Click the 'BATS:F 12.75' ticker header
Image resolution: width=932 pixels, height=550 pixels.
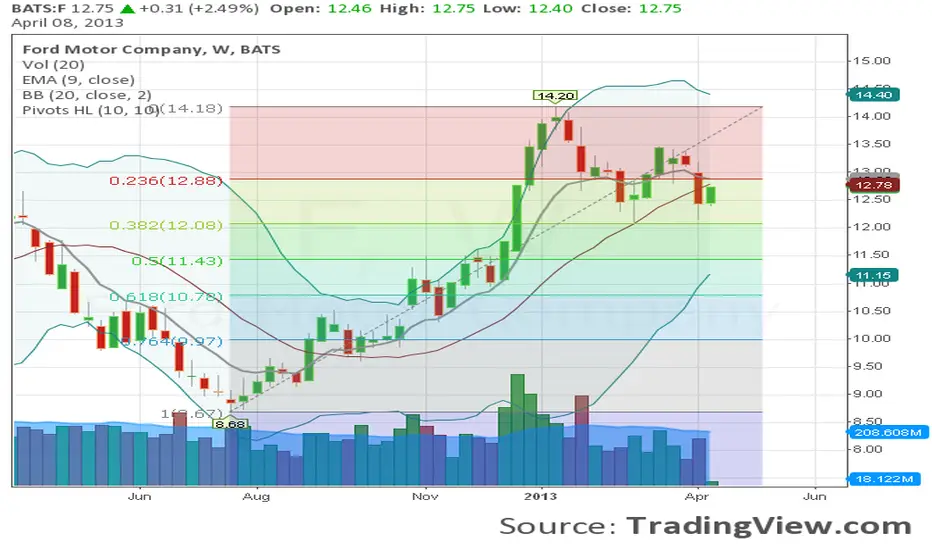click(63, 8)
